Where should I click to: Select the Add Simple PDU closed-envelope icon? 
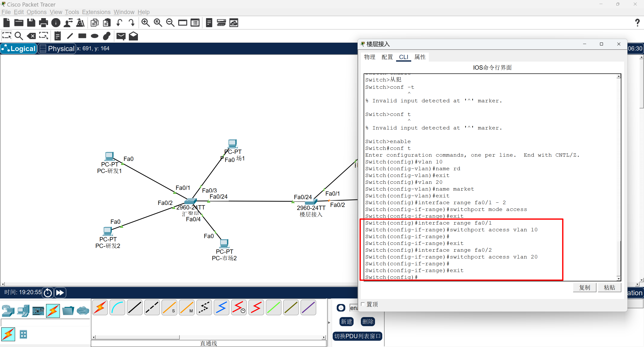click(x=121, y=36)
